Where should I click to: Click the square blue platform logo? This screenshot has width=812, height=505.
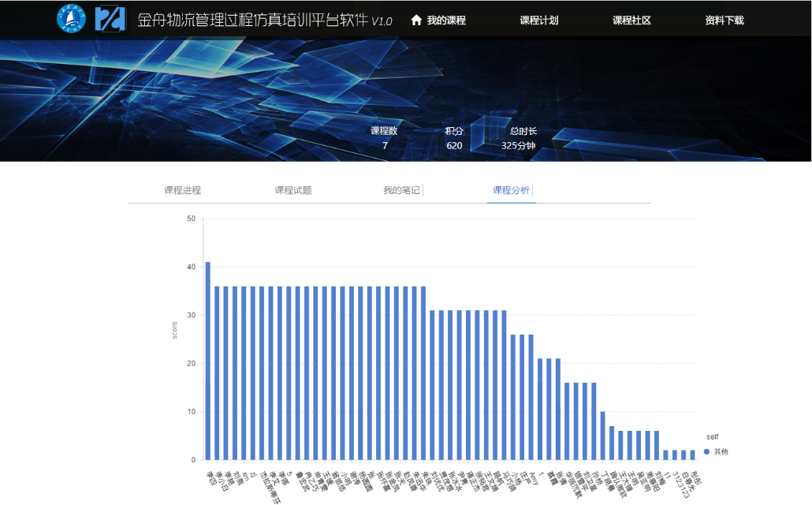pyautogui.click(x=110, y=20)
